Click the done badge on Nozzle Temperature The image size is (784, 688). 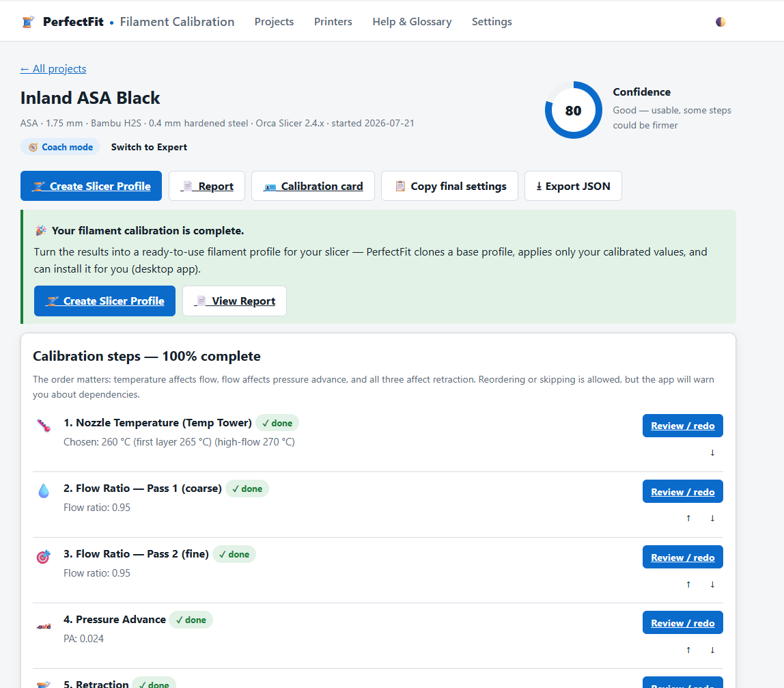coord(277,424)
